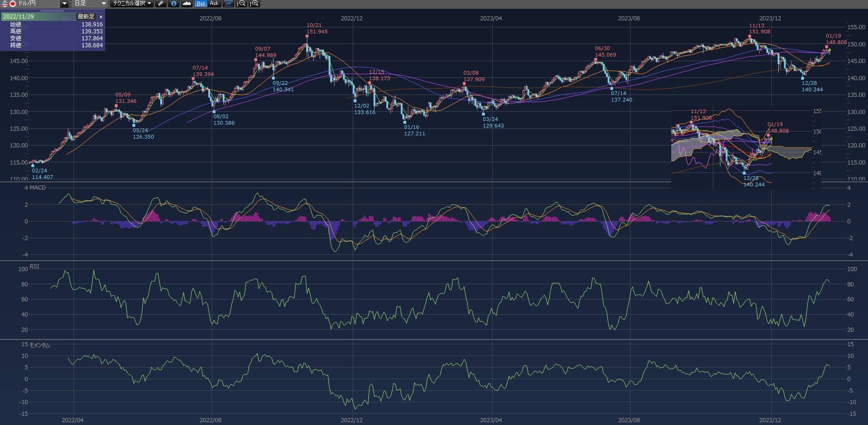Open the テクニカル選択 indicator menu
The image size is (868, 425).
click(132, 4)
